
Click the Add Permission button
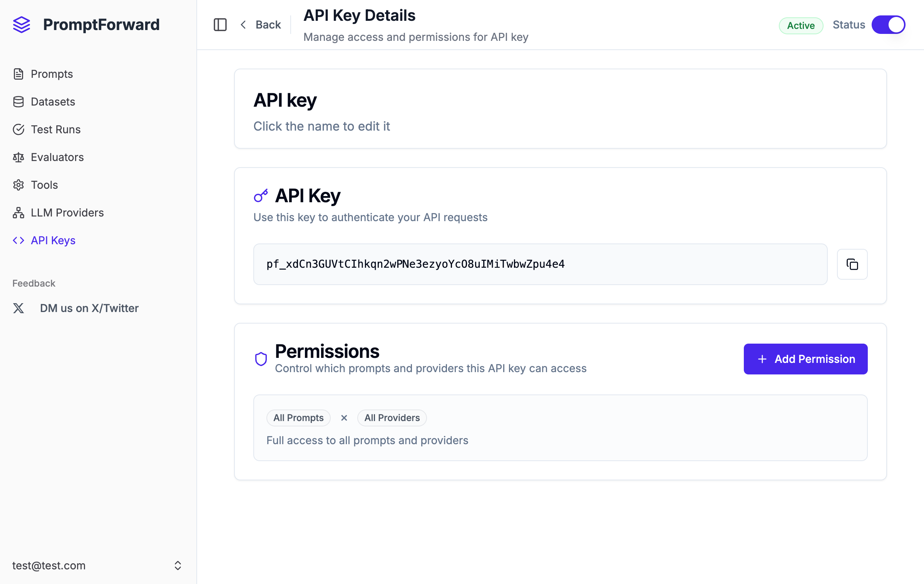click(x=805, y=359)
